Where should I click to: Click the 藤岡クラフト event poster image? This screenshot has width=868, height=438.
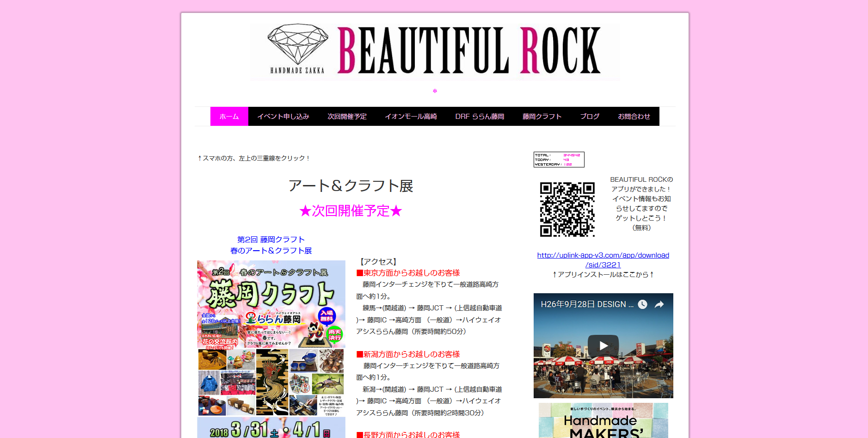point(271,349)
